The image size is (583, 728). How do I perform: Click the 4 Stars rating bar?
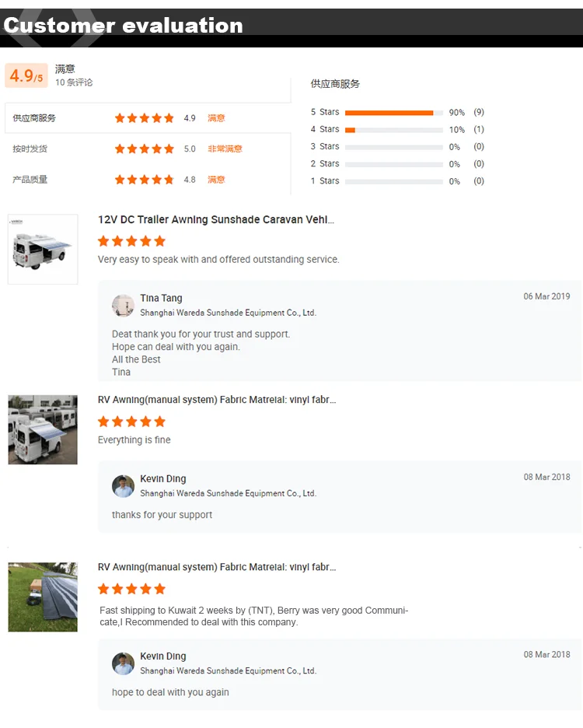coord(393,130)
